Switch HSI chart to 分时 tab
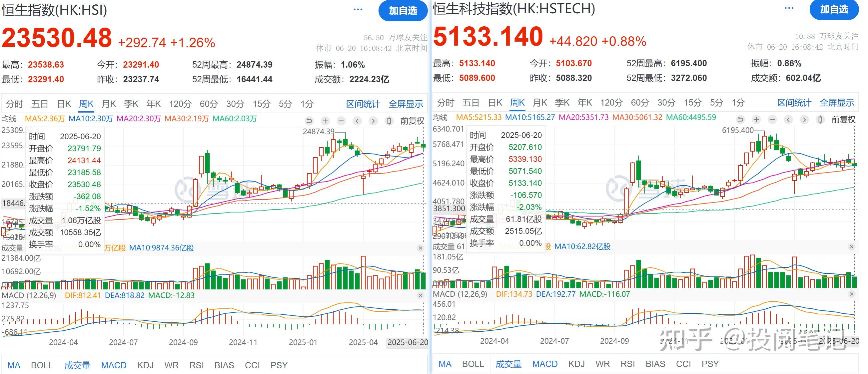The height and width of the screenshot is (374, 868). [x=14, y=104]
